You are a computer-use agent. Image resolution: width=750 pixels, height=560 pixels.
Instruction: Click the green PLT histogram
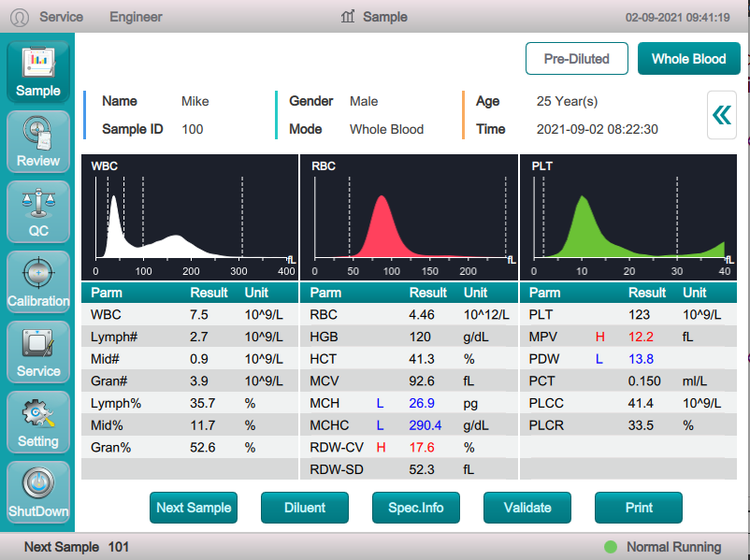[627, 217]
